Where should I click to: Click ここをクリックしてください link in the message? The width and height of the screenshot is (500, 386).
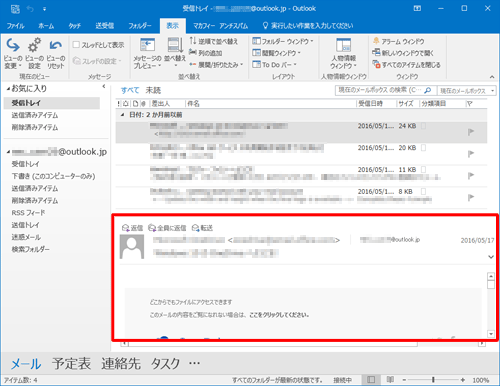[x=279, y=315]
